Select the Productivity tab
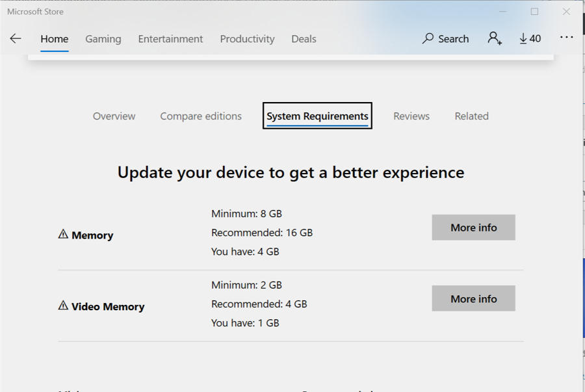The image size is (585, 392). [x=247, y=39]
